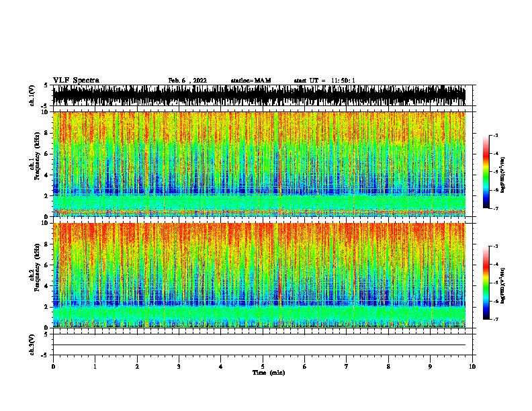Image resolution: width=532 pixels, height=411 pixels.
Task: Click the '5' tick on the time axis
Action: [x=263, y=367]
